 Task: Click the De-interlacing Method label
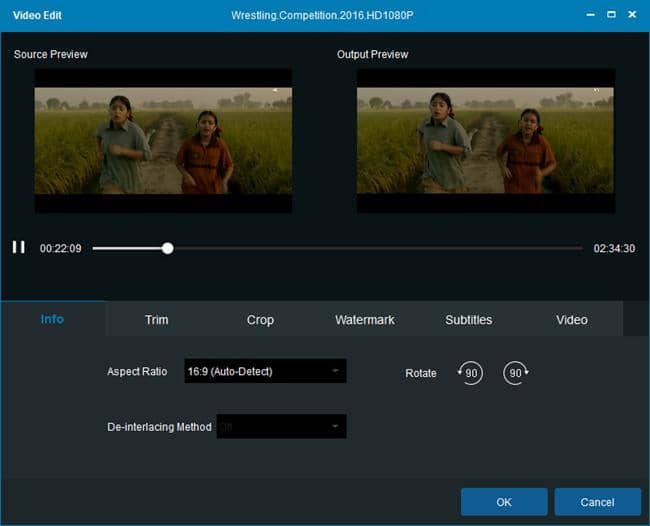pyautogui.click(x=159, y=427)
